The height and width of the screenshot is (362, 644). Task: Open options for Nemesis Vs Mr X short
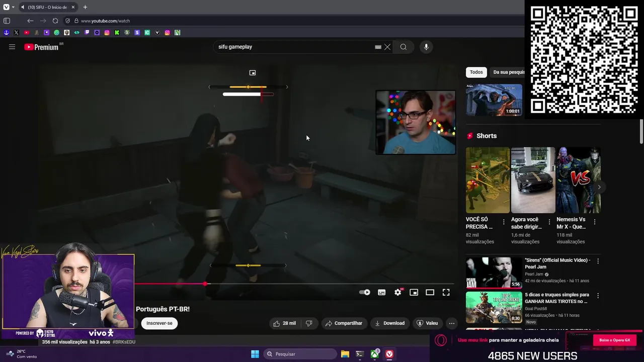coord(595,222)
